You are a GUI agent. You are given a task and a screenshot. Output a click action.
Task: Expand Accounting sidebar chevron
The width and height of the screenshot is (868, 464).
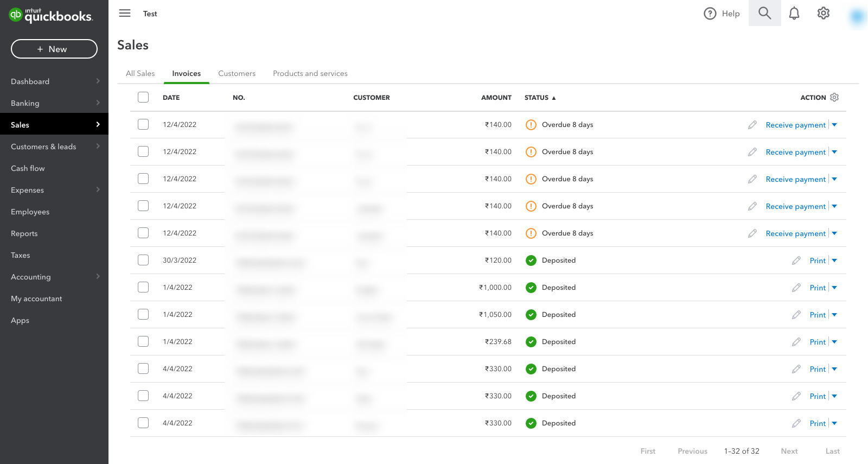coord(98,276)
